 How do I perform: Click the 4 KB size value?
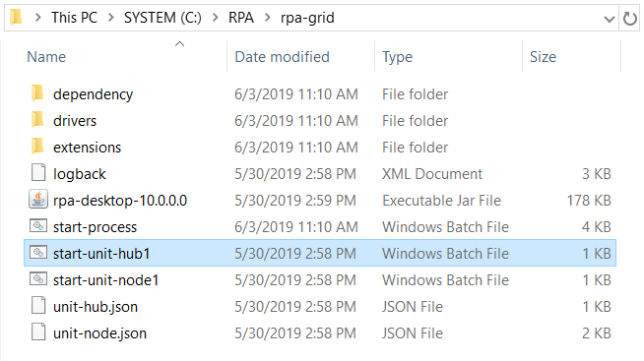(x=597, y=227)
